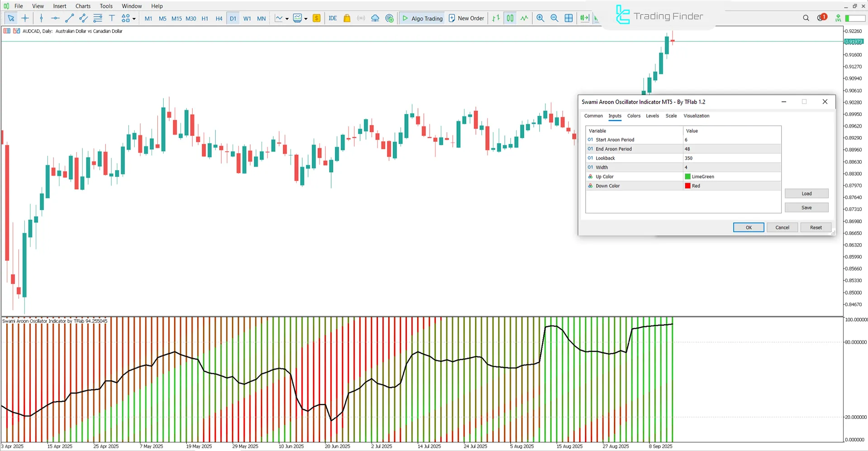Change the Down Color red swatch
Image resolution: width=868 pixels, height=451 pixels.
tap(688, 186)
